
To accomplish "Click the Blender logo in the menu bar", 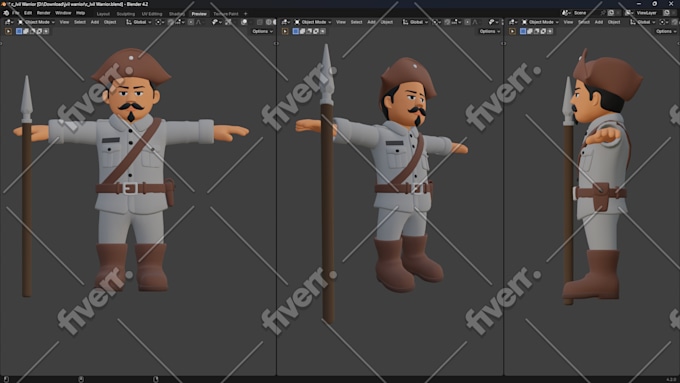I will coord(6,13).
